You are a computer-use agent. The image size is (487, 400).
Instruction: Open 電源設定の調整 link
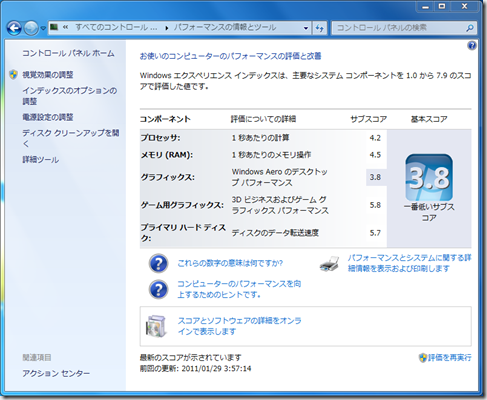click(x=48, y=117)
